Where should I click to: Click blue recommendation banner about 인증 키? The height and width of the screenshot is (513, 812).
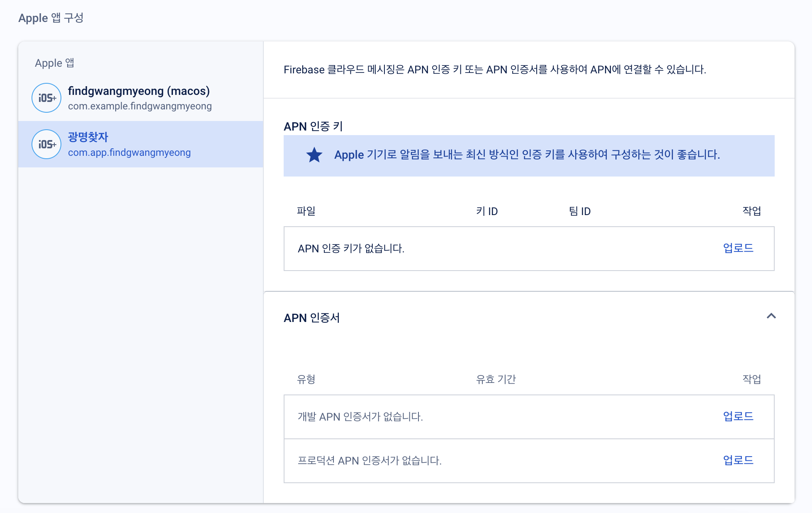(527, 155)
